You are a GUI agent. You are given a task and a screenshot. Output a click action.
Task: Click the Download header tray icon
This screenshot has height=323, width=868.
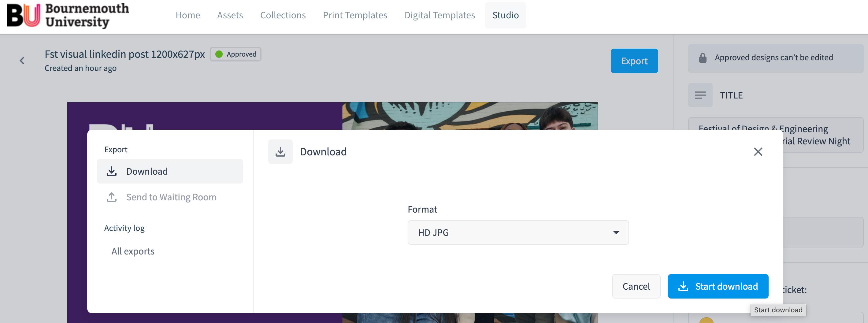pos(280,152)
